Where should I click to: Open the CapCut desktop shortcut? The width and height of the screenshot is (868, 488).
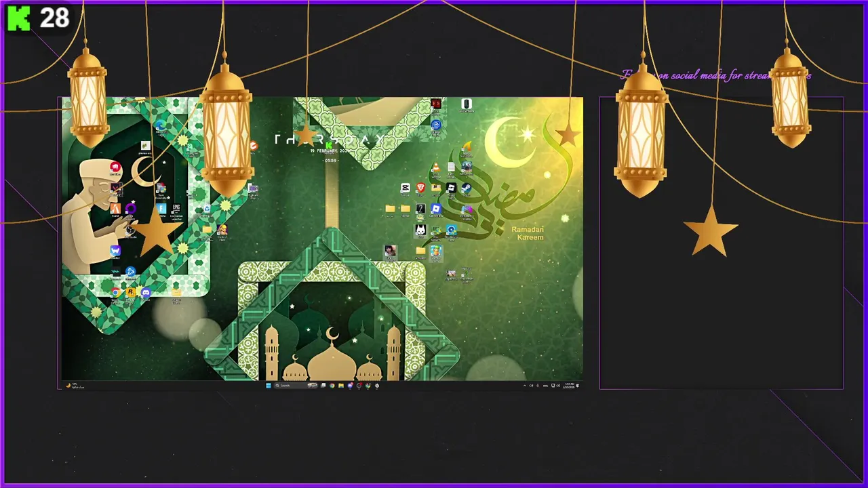[405, 188]
